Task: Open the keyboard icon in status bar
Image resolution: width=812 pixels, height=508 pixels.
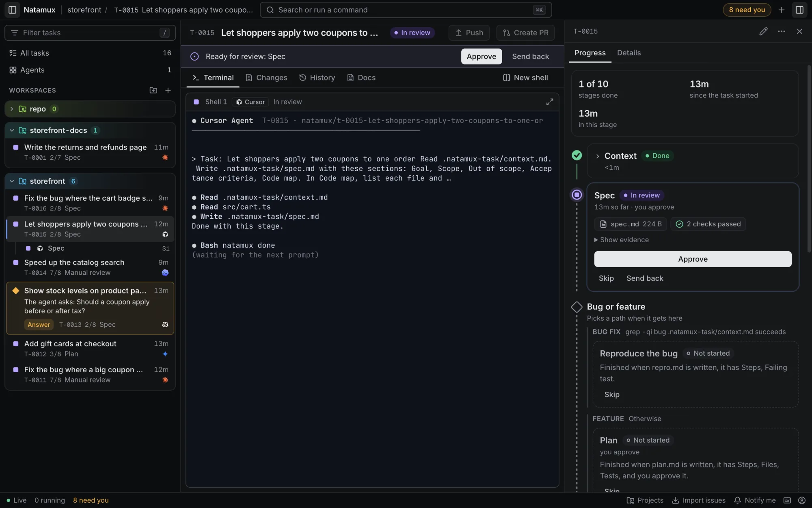Action: coord(787,500)
